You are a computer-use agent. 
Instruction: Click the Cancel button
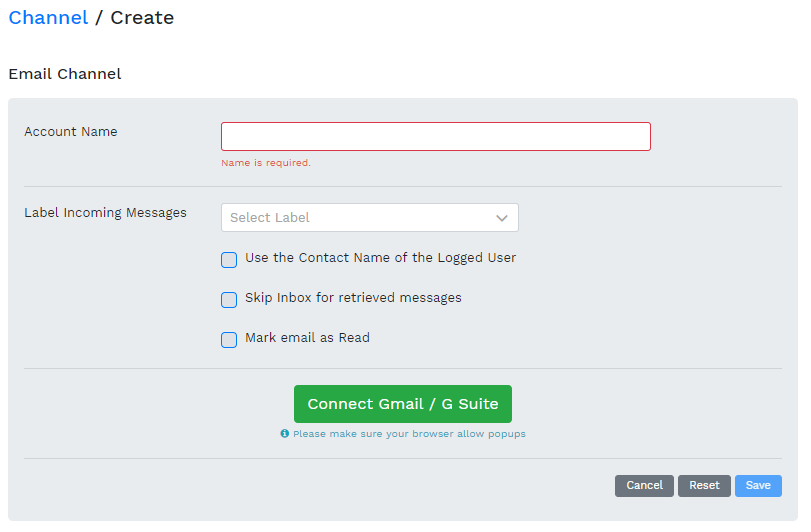(x=644, y=486)
